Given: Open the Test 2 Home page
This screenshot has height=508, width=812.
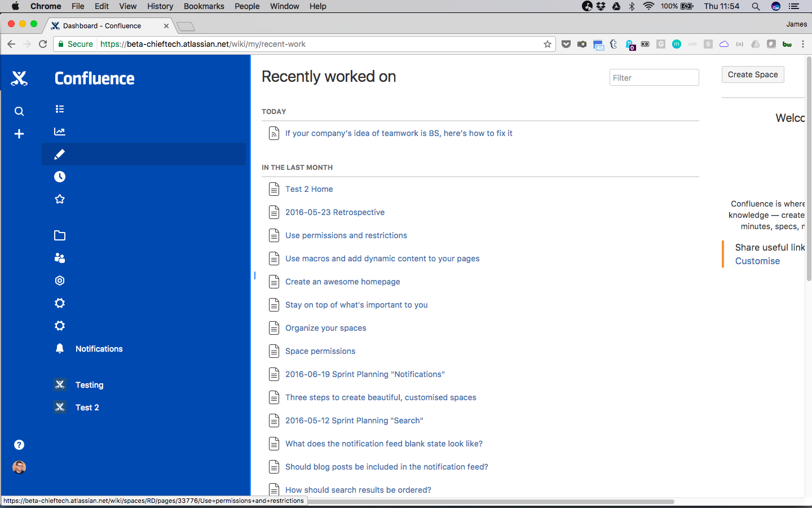Looking at the screenshot, I should [309, 189].
